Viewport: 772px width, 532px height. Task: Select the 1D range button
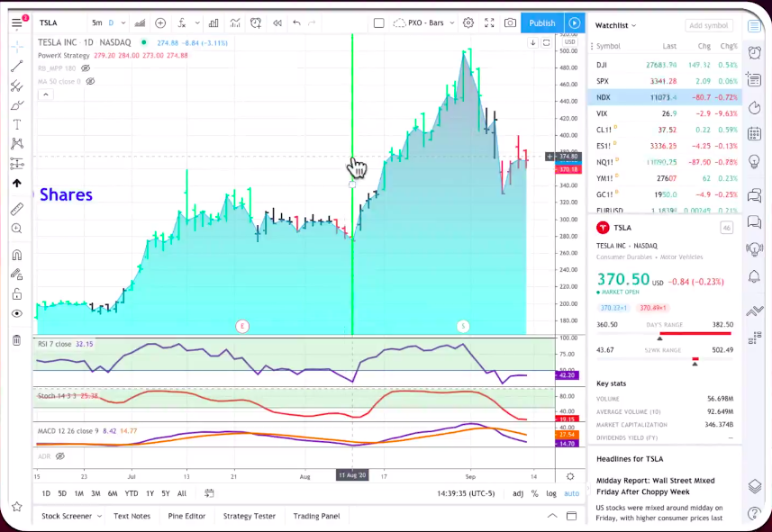coord(46,493)
